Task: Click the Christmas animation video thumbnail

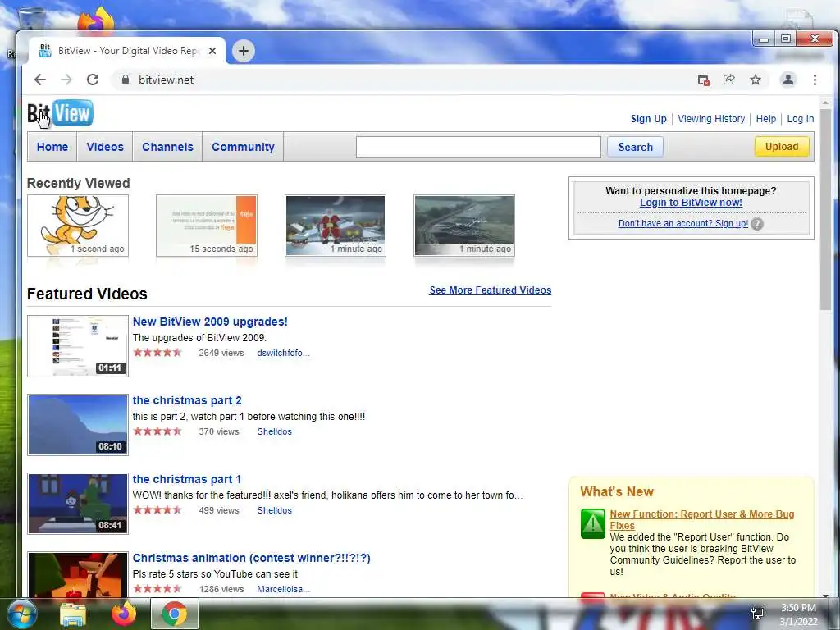Action: (78, 575)
